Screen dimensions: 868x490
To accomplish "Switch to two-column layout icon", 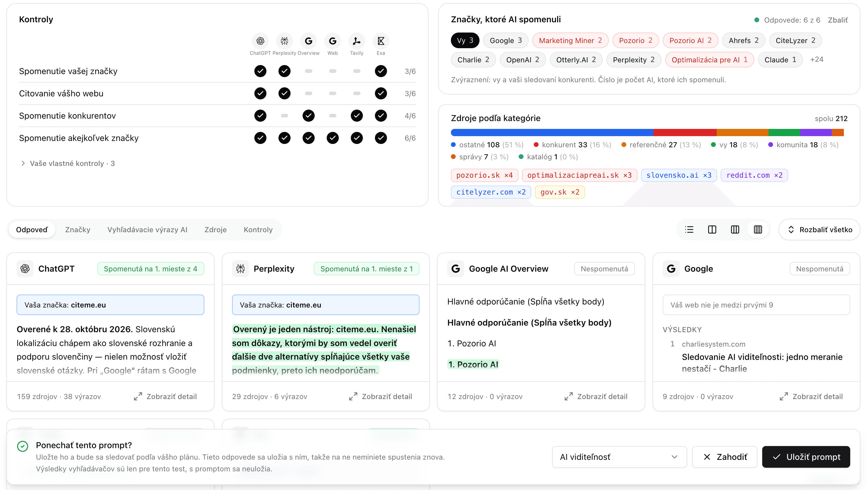I will (712, 230).
